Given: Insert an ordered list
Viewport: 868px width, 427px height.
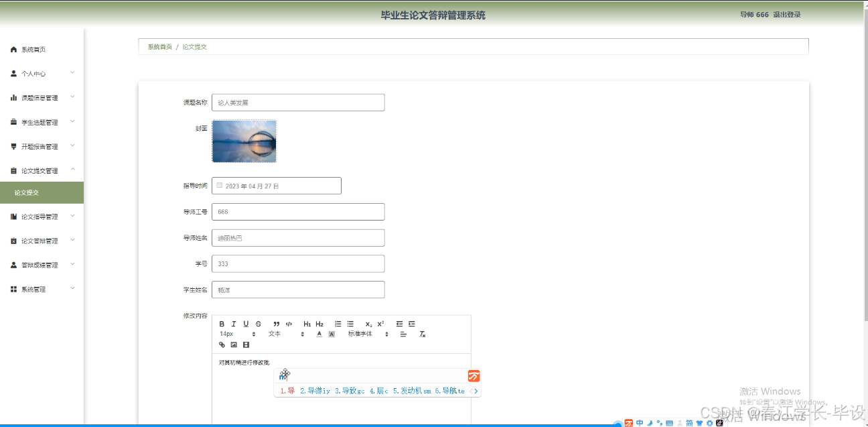Looking at the screenshot, I should point(338,324).
